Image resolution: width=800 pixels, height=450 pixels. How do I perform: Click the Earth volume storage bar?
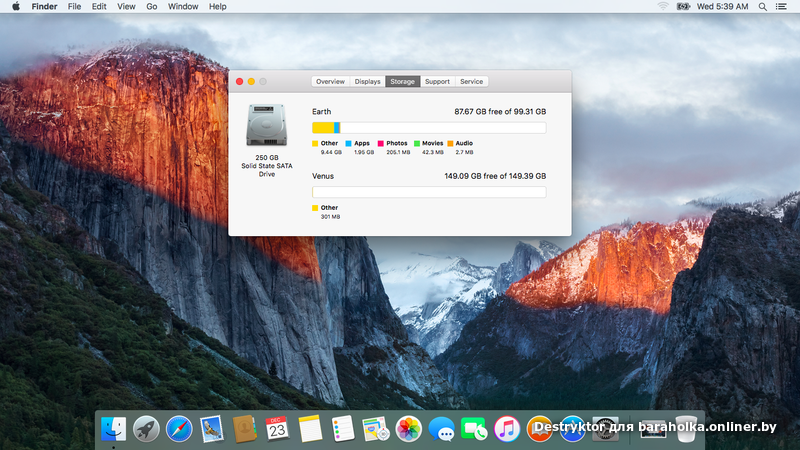(x=429, y=128)
